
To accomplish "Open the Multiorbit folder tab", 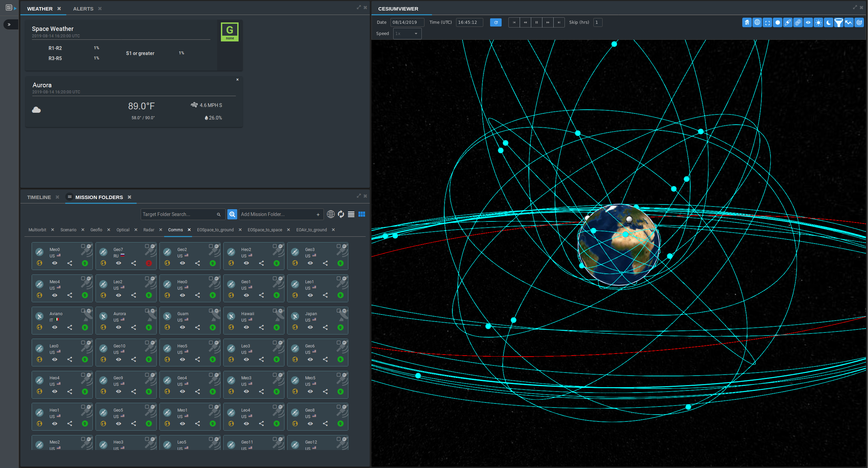I will pyautogui.click(x=37, y=230).
